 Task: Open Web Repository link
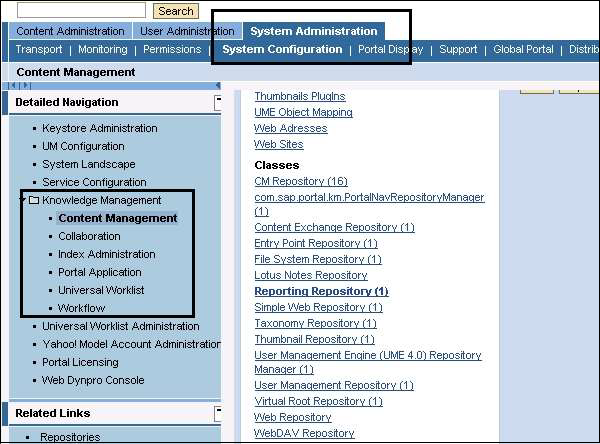[x=293, y=418]
